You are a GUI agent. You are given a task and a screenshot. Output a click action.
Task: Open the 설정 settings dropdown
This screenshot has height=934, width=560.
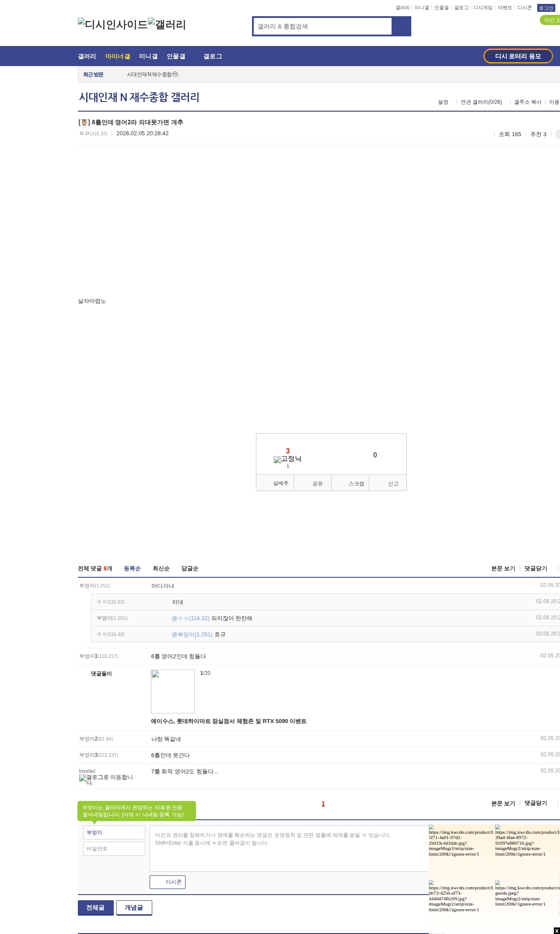pyautogui.click(x=443, y=102)
